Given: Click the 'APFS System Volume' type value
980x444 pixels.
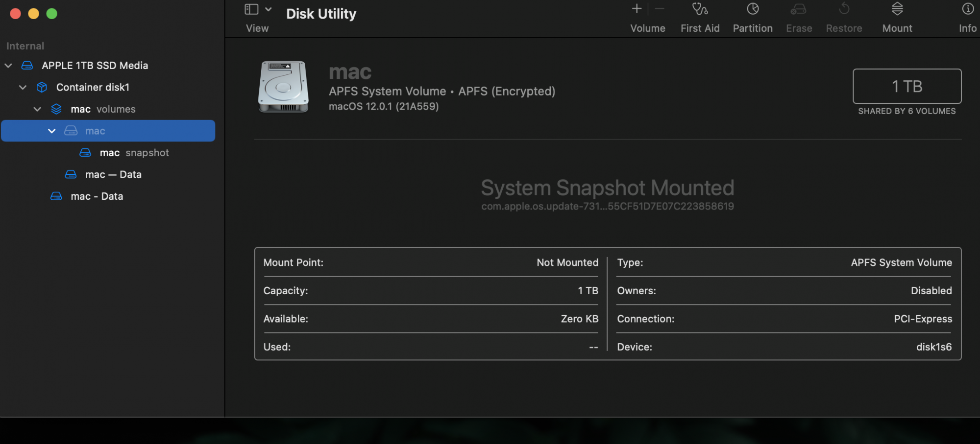Looking at the screenshot, I should point(902,263).
